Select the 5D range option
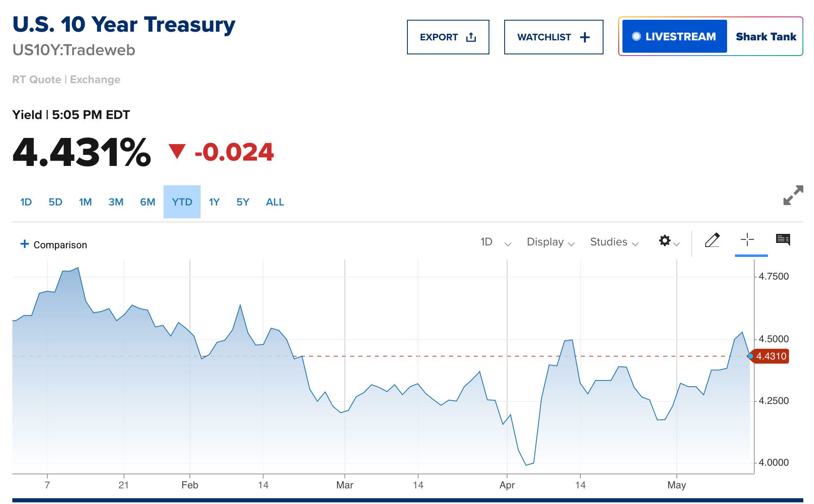Image resolution: width=814 pixels, height=504 pixels. 55,202
